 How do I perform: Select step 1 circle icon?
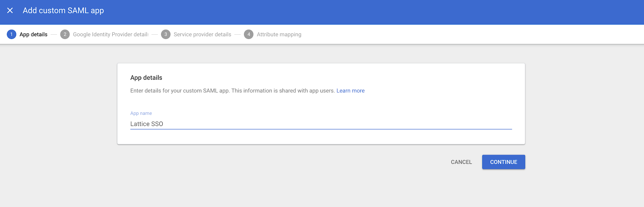point(12,34)
